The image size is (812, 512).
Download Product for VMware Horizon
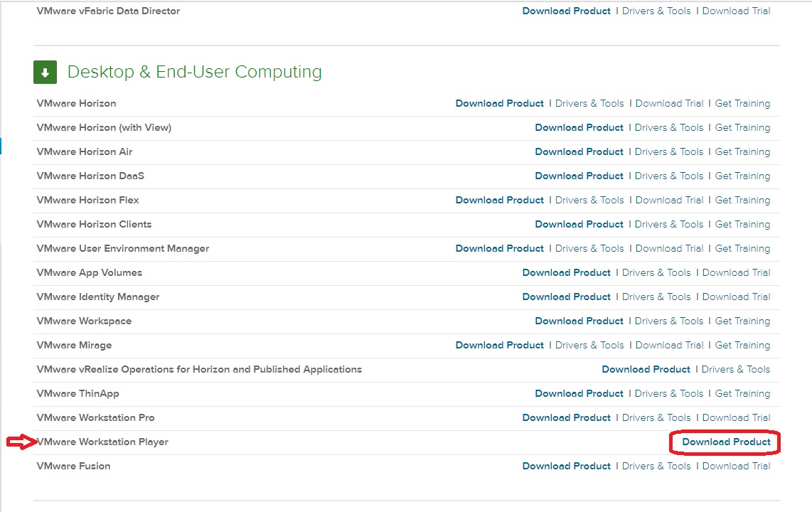(x=500, y=104)
